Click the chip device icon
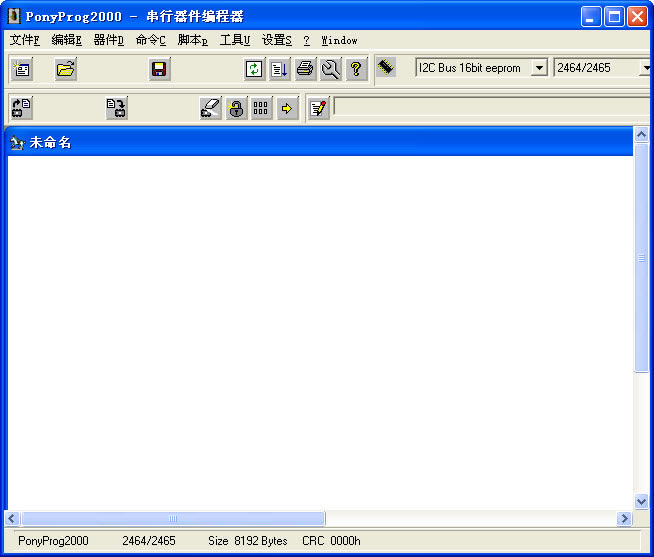The width and height of the screenshot is (654, 557). (386, 68)
